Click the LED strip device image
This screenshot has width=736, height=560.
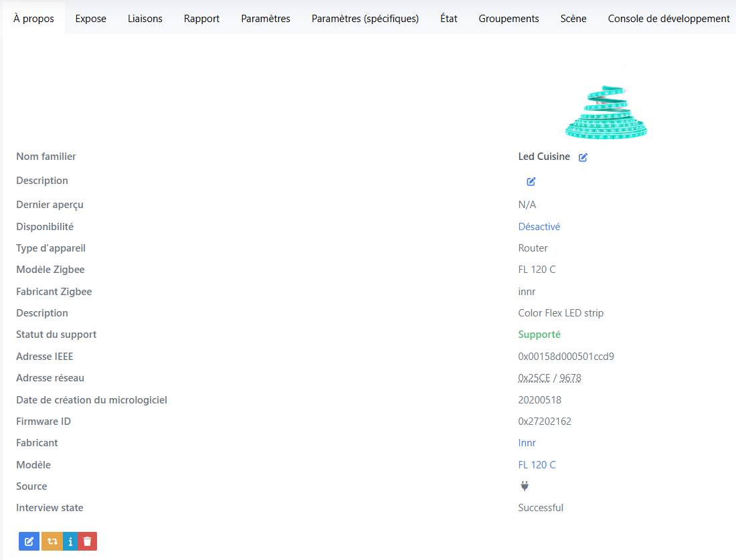pos(606,112)
